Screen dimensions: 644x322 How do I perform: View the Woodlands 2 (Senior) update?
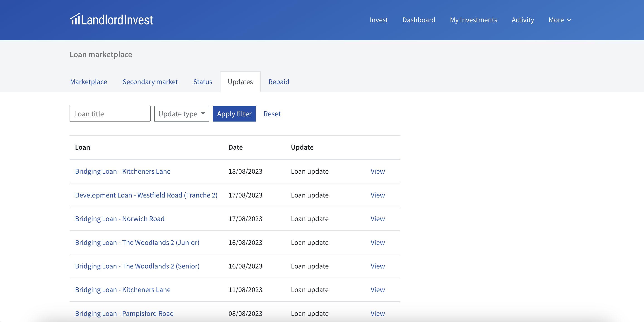[378, 266]
